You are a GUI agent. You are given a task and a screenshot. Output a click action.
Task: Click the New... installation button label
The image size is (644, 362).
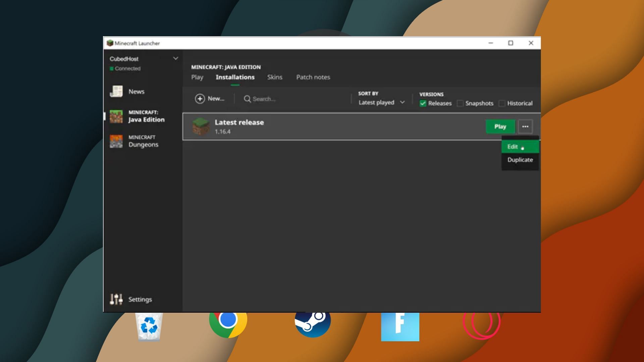[216, 99]
